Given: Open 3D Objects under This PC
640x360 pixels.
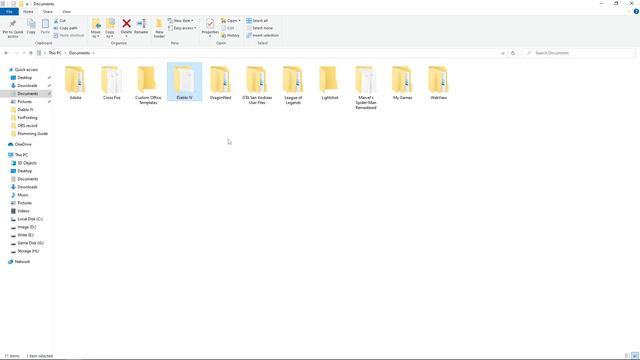Looking at the screenshot, I should point(27,163).
